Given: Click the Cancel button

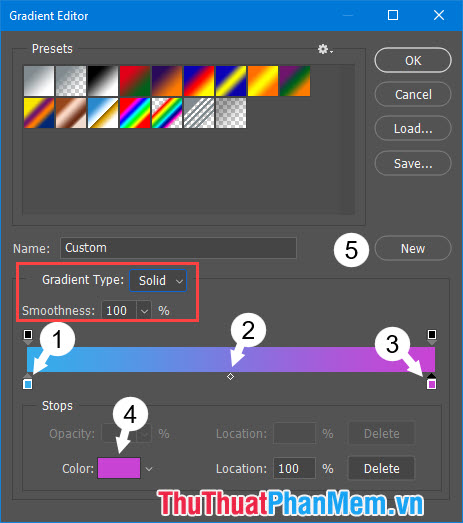Looking at the screenshot, I should (413, 94).
